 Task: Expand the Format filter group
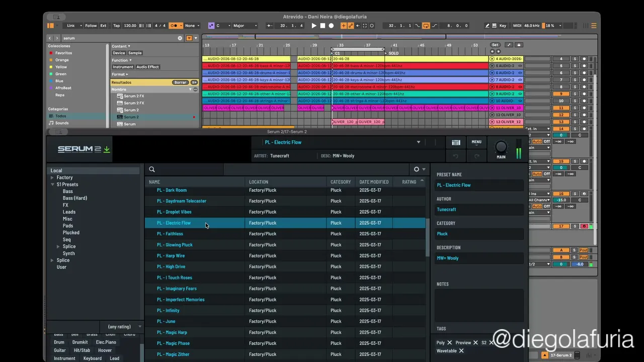tap(119, 74)
